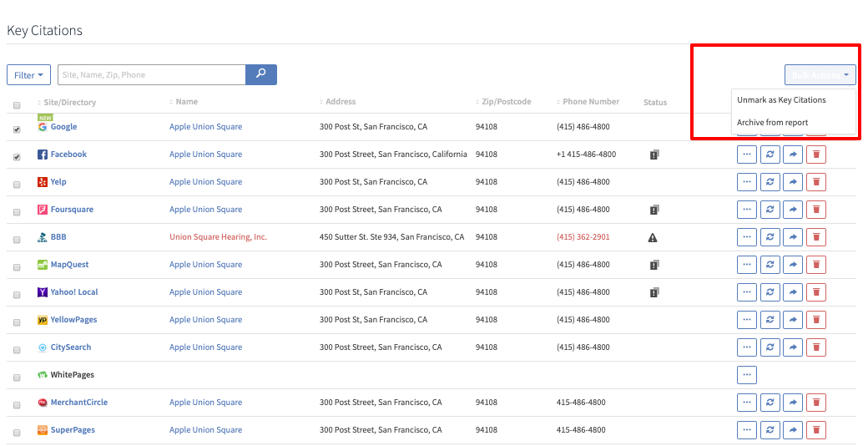
Task: Click the MapQuest status alert icon
Action: 654,265
